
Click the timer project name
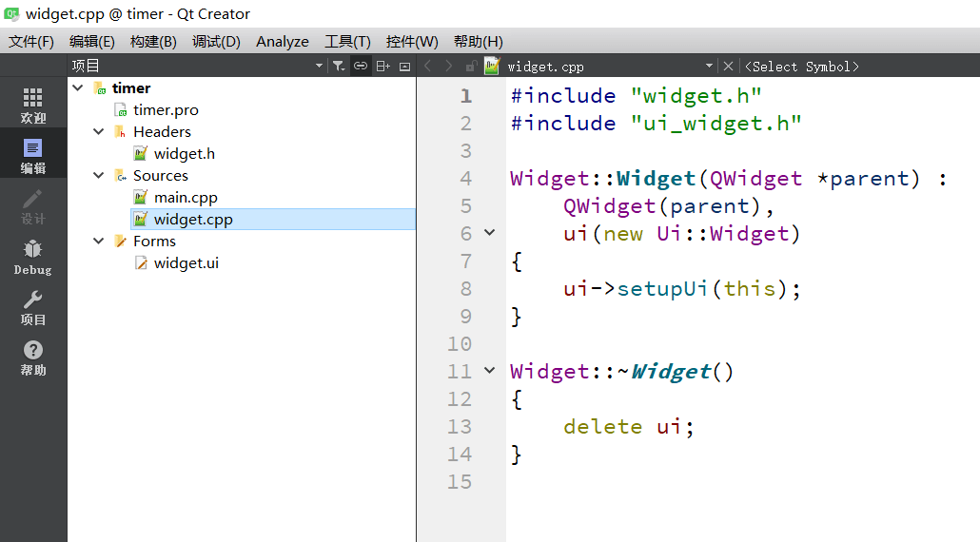point(131,88)
